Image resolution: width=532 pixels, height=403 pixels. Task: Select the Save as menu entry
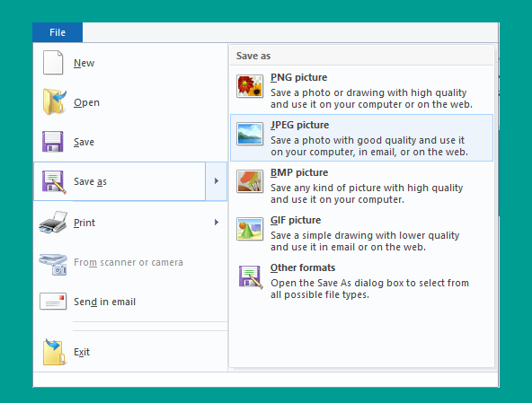(120, 181)
